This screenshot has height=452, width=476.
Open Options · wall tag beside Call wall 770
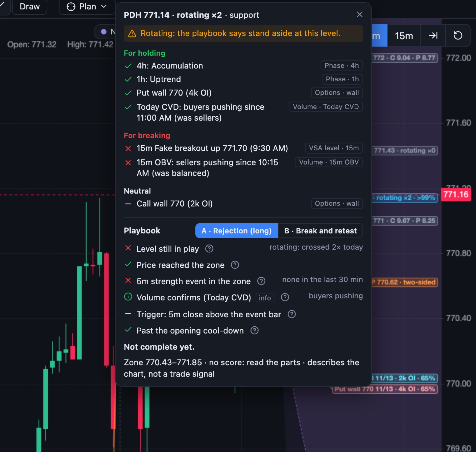337,204
